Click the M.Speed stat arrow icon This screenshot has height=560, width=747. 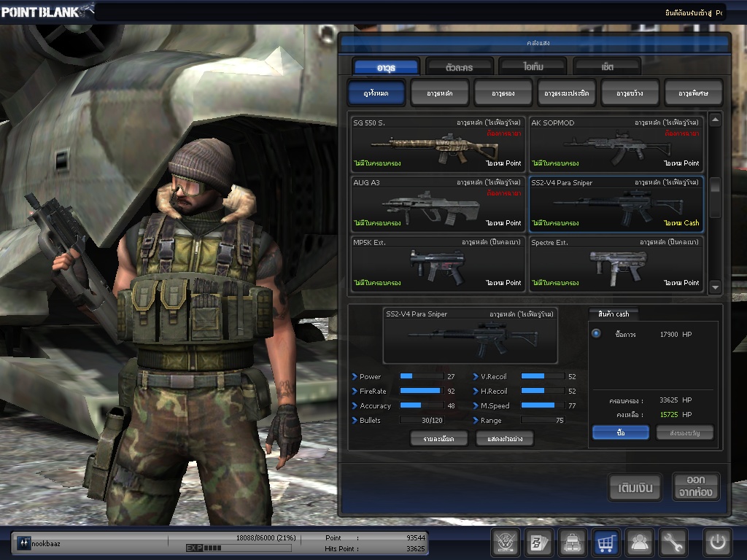(x=476, y=405)
